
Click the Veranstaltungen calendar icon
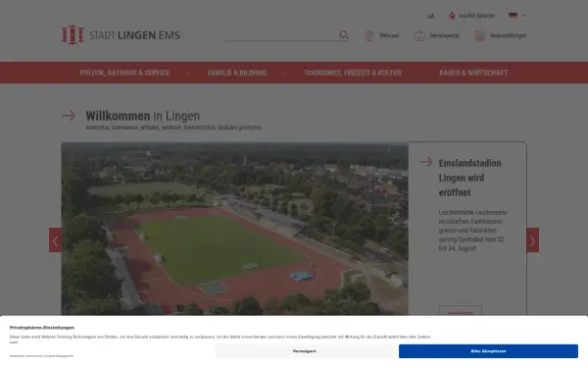[x=479, y=36]
